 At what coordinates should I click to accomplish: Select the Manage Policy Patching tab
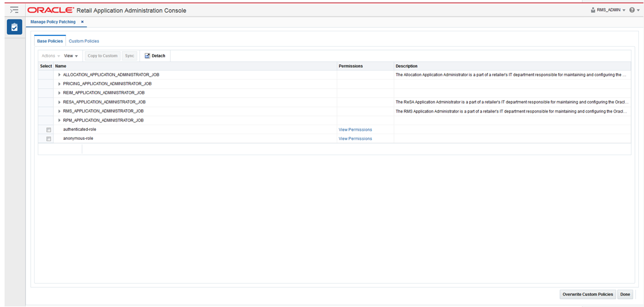[x=53, y=22]
